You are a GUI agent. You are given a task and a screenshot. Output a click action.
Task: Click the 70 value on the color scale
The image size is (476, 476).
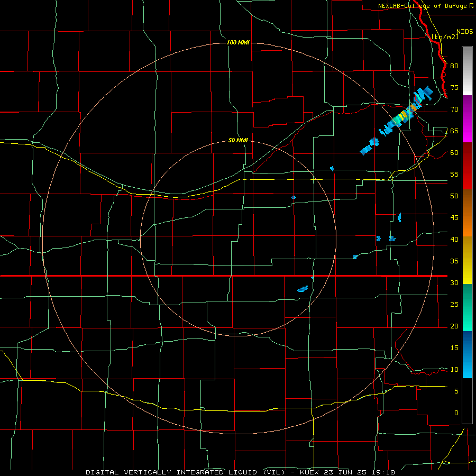pyautogui.click(x=454, y=109)
